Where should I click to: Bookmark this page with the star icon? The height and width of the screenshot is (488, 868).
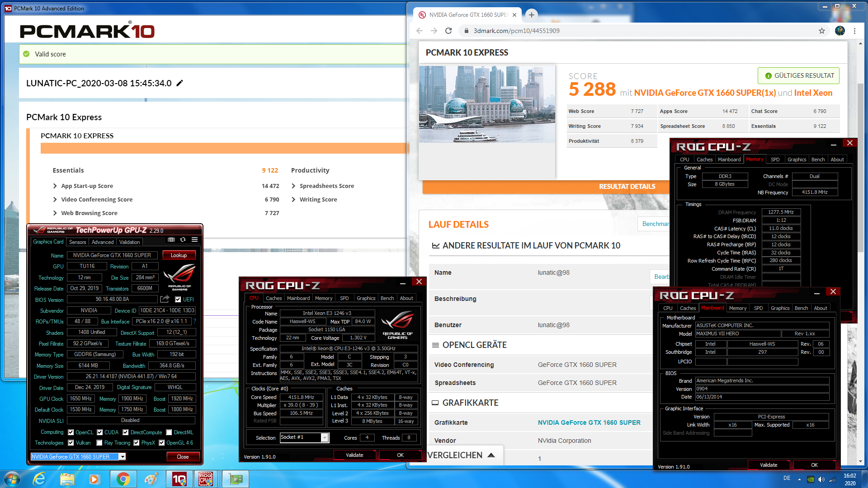pos(822,31)
